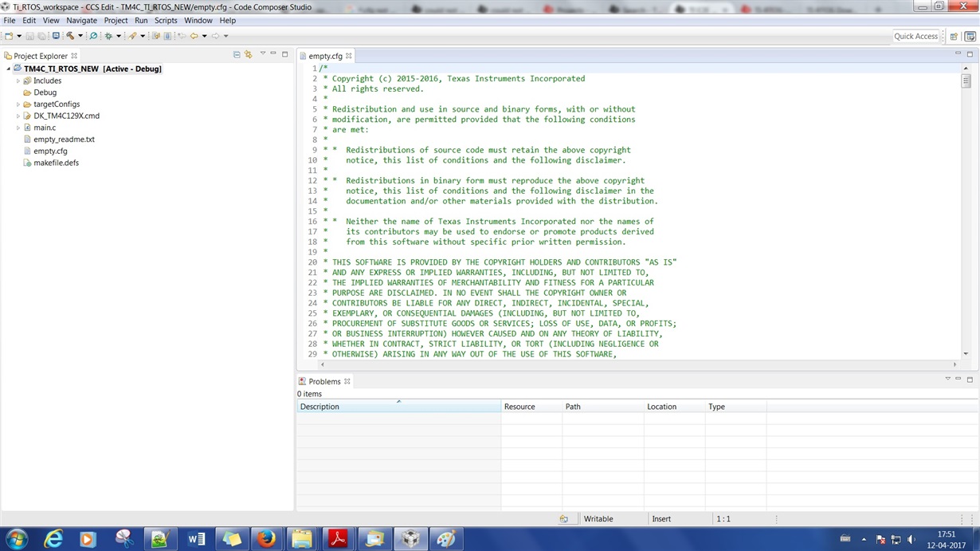Minimize the Project Explorer panel
The width and height of the screenshot is (980, 551).
pyautogui.click(x=273, y=54)
